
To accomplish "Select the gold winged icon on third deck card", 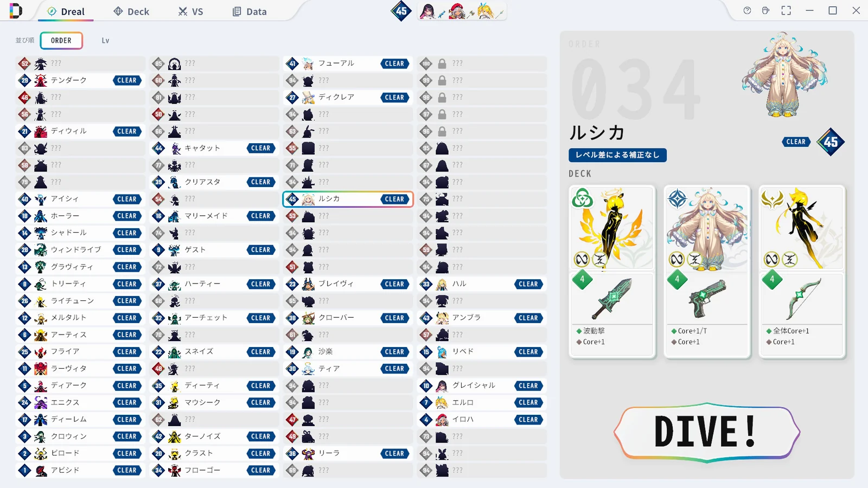I will coord(773,199).
